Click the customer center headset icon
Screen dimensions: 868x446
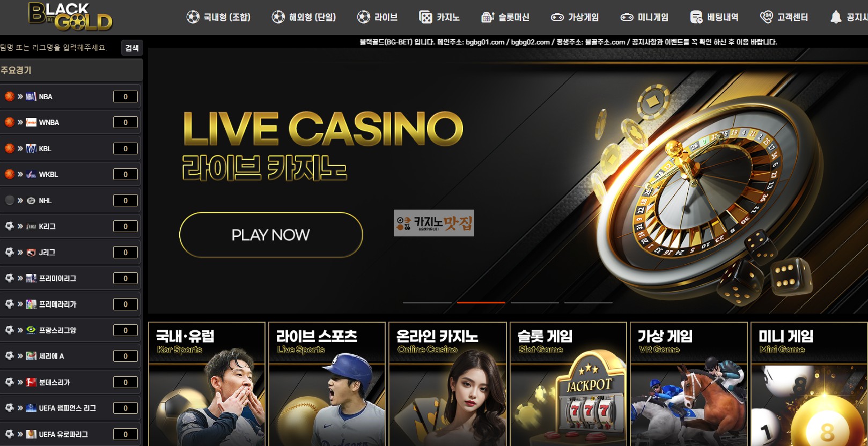(766, 17)
